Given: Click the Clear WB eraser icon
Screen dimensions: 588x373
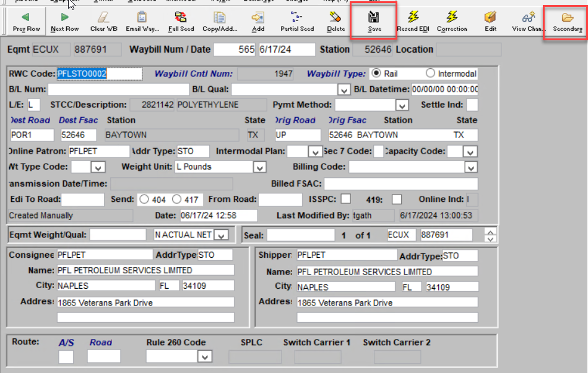Looking at the screenshot, I should 103,17.
